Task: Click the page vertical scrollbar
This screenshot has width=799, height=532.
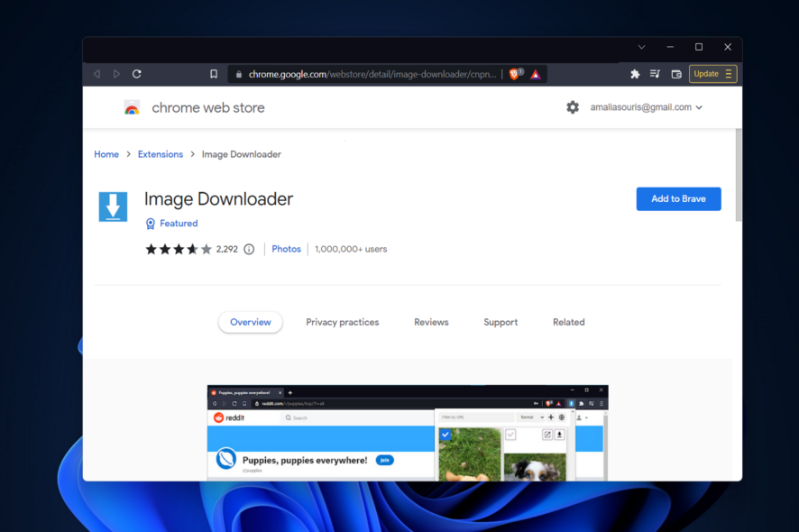Action: click(x=739, y=175)
